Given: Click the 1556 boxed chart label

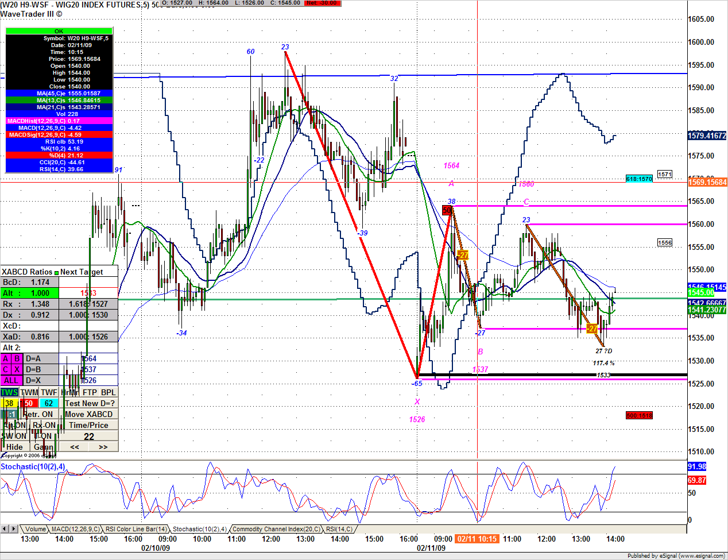Looking at the screenshot, I should [664, 242].
